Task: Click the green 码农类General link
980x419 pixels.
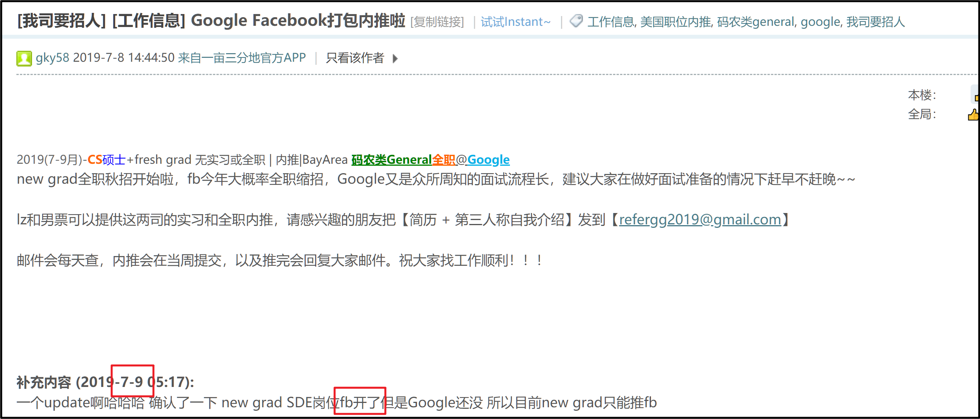Action: [x=391, y=159]
